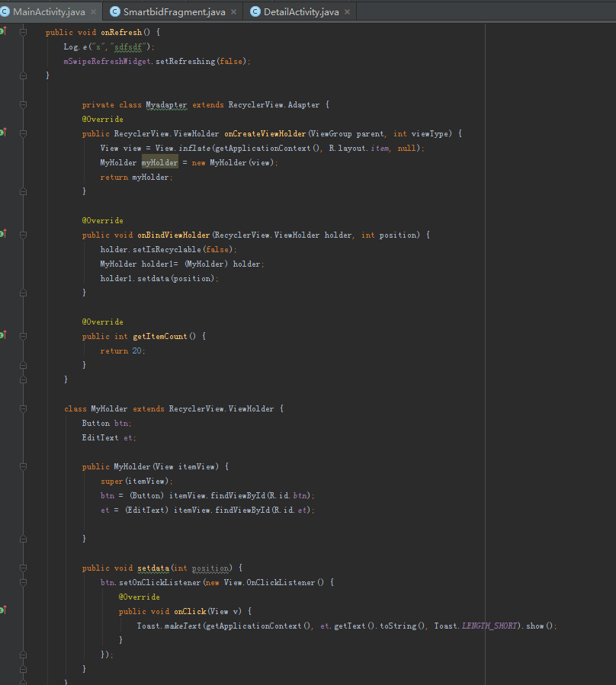Click the highlighted myHolder variable declaration
Image resolution: width=616 pixels, height=685 pixels.
click(x=159, y=162)
